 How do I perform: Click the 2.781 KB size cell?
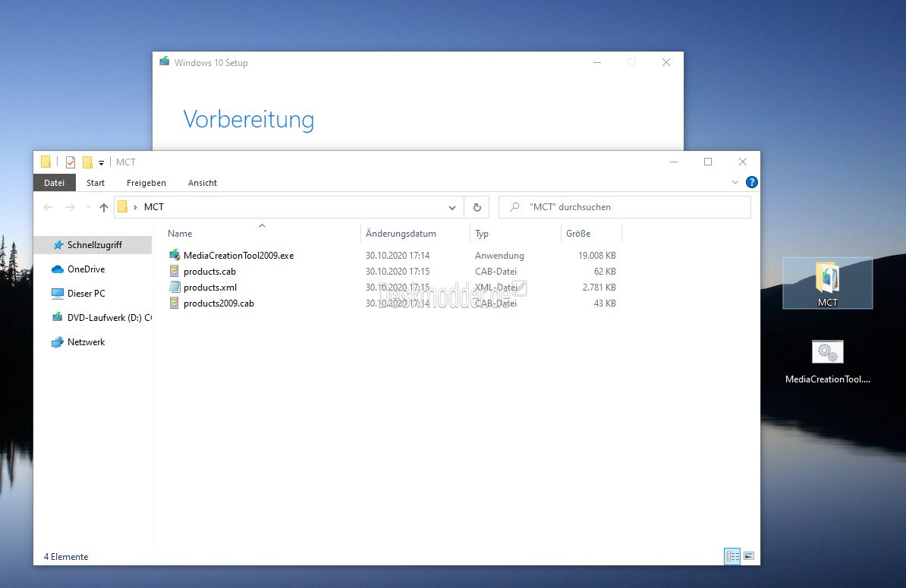click(x=599, y=287)
